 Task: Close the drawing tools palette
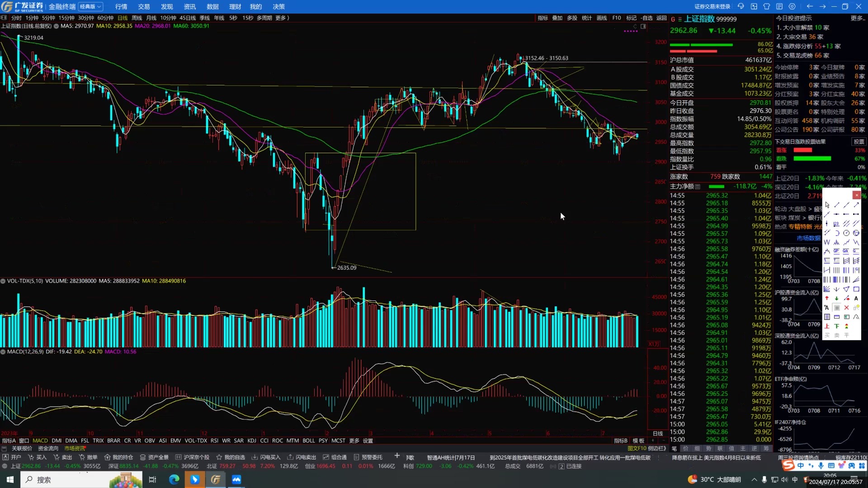pos(857,195)
